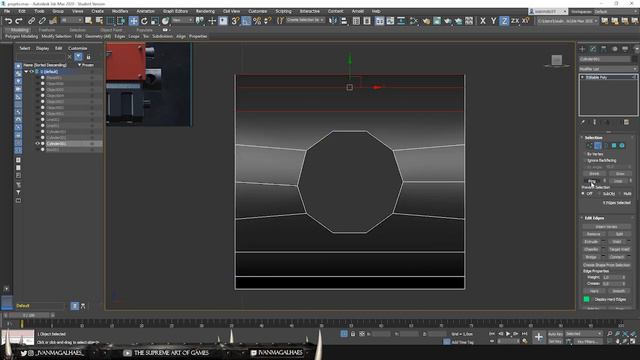Viewport: 640px width, 360px height.
Task: Click the viewport ViewCube
Action: pos(557,60)
